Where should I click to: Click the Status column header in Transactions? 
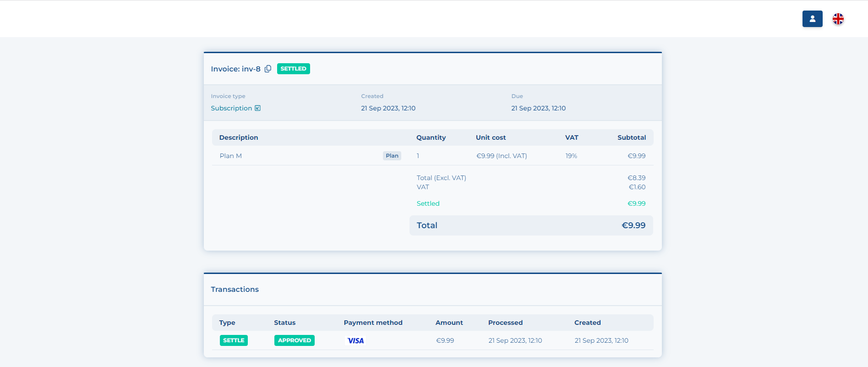point(285,323)
